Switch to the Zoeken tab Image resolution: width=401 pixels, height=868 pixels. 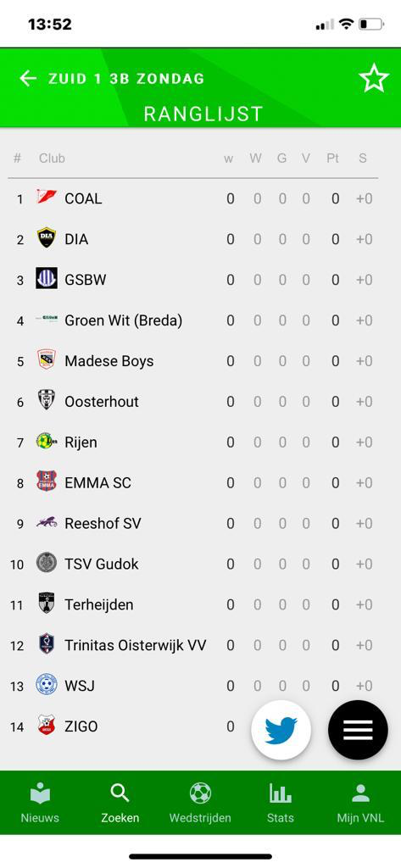click(120, 803)
